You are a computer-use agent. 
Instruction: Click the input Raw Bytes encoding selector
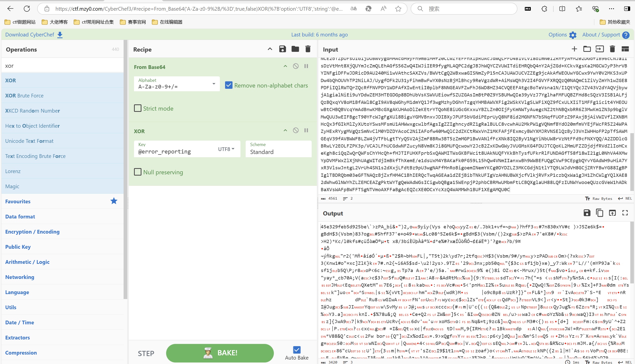pyautogui.click(x=599, y=199)
